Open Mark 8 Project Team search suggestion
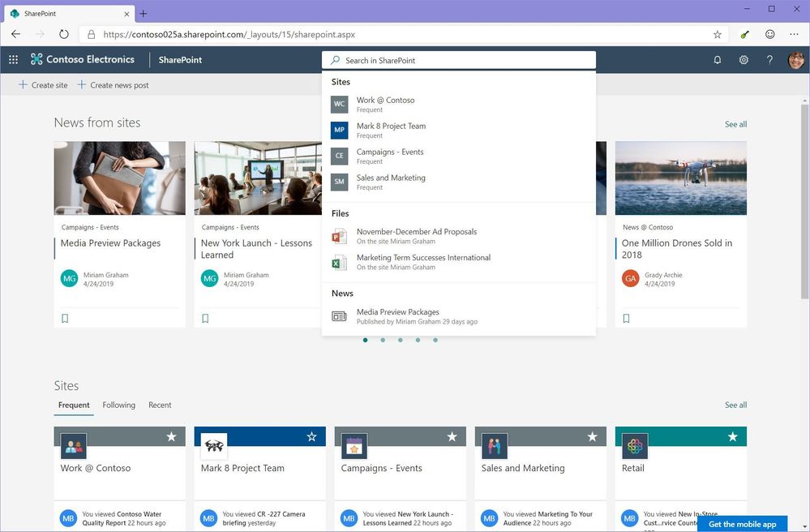This screenshot has height=532, width=810. [459, 130]
